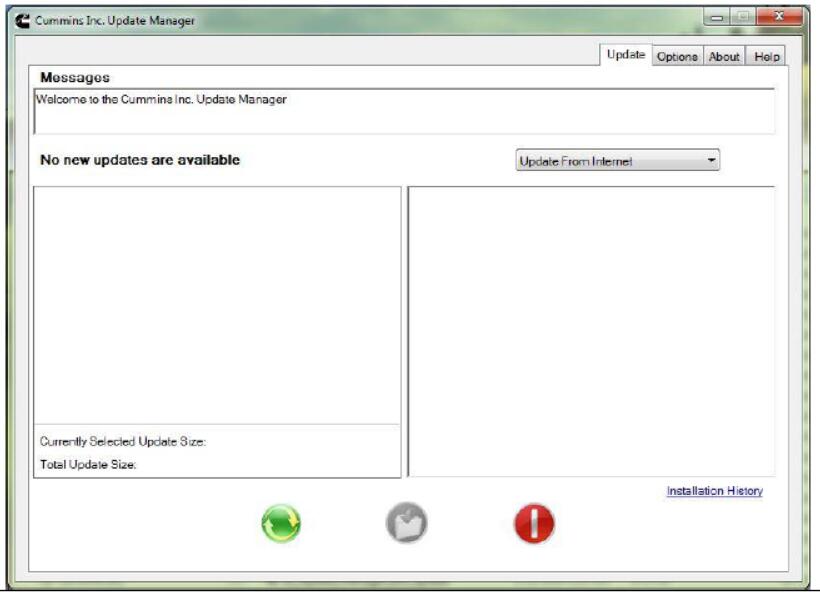The height and width of the screenshot is (592, 820).
Task: Open the Installation History link
Action: [x=714, y=491]
